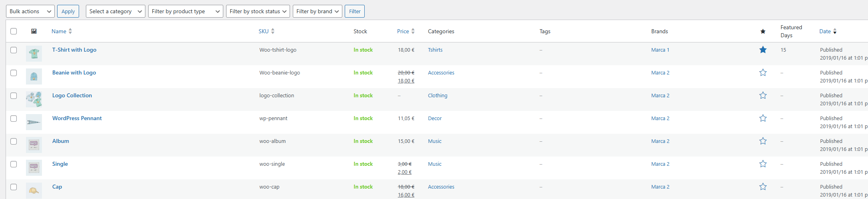This screenshot has width=868, height=199.
Task: Open Cap product thumbnail
Action: [34, 191]
